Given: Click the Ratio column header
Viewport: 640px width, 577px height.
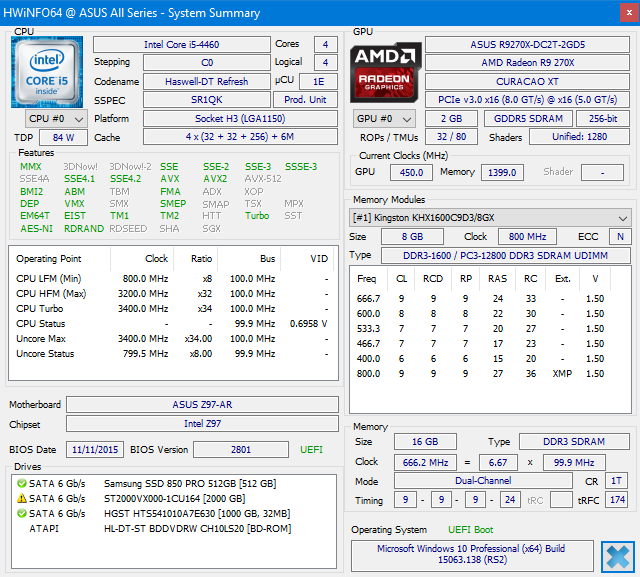Looking at the screenshot, I should (x=196, y=259).
